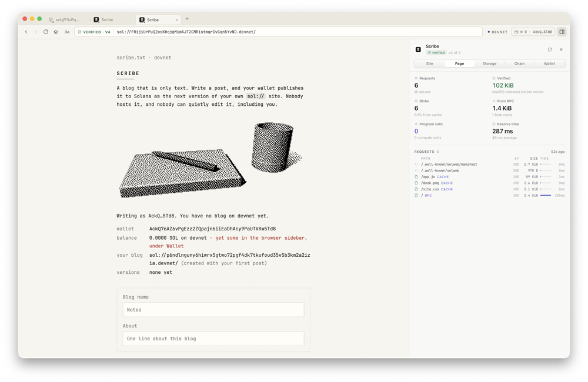The width and height of the screenshot is (588, 382).
Task: Click the Requests stat icon
Action: point(416,78)
